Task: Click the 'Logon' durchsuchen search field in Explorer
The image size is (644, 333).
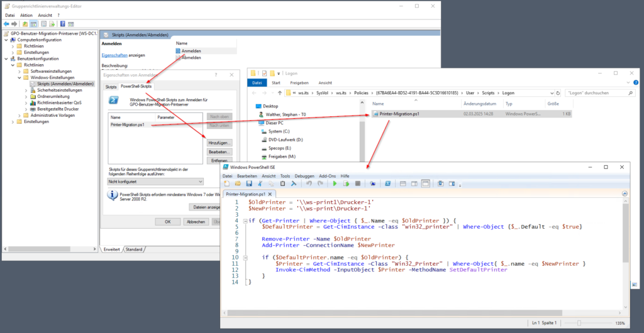Action: pyautogui.click(x=599, y=93)
